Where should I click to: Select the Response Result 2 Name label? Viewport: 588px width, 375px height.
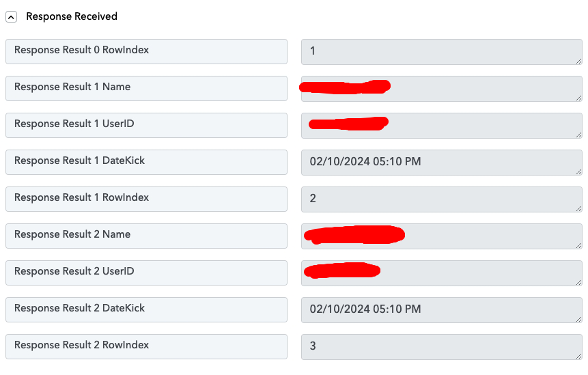click(x=146, y=236)
